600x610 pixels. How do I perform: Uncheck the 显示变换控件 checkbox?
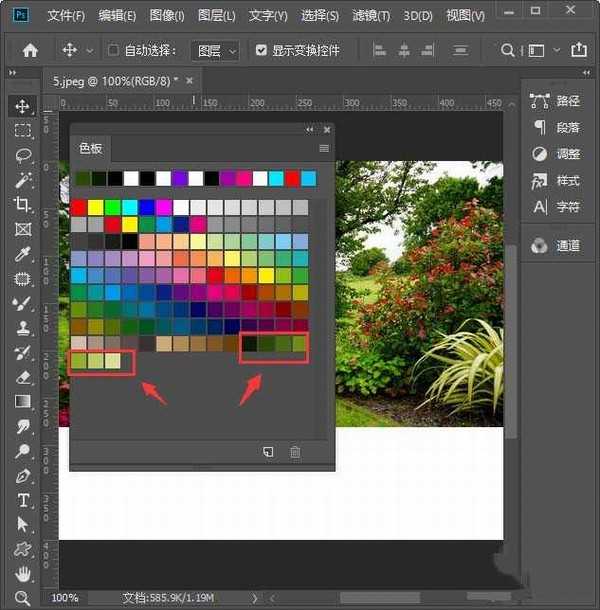tap(261, 50)
